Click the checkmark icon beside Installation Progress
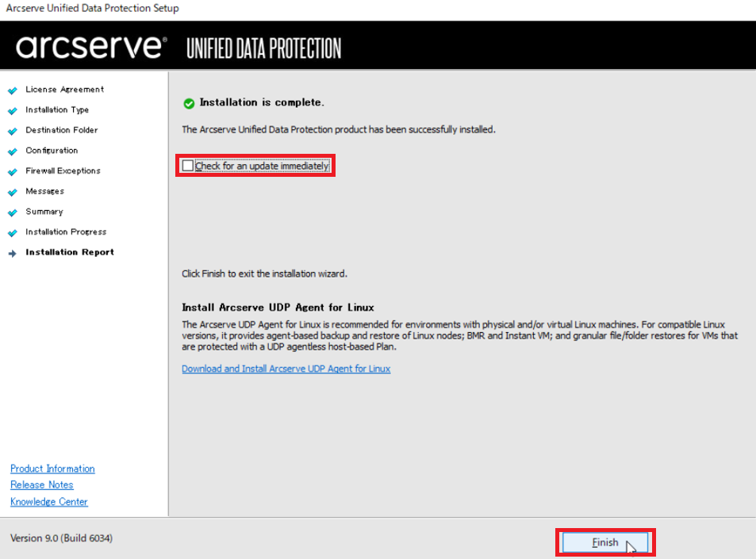756x559 pixels. pyautogui.click(x=13, y=233)
